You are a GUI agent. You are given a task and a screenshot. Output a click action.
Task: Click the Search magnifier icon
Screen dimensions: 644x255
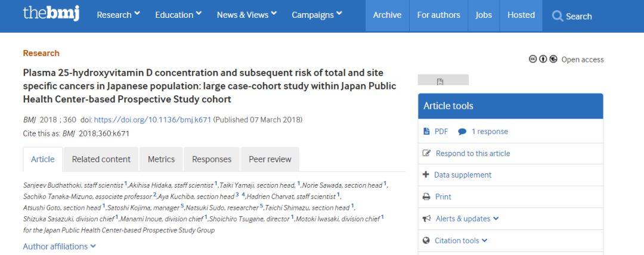point(557,16)
